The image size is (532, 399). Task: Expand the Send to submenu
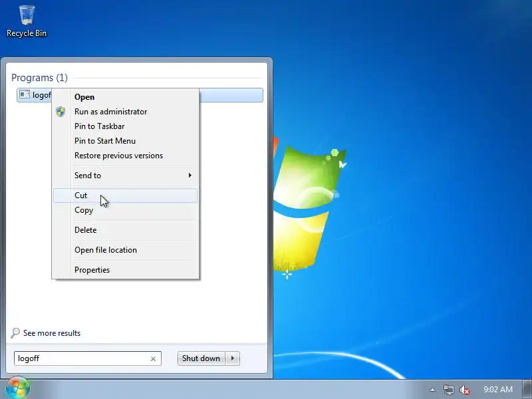tap(126, 176)
